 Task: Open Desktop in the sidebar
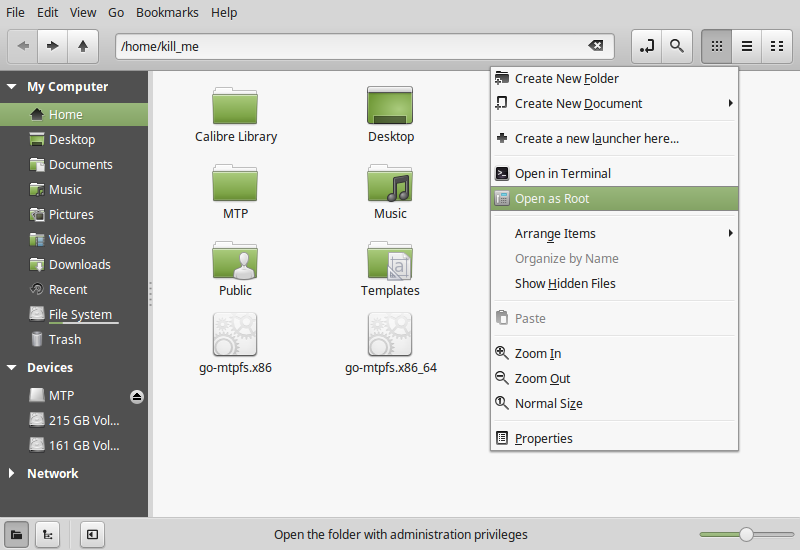tap(74, 140)
